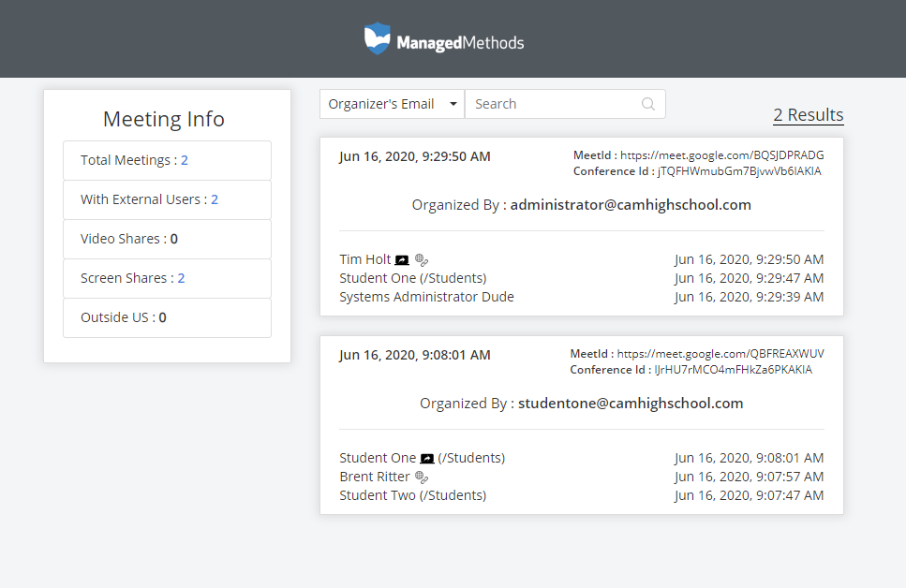906x588 pixels.
Task: Click the external user icon beside Brent Ritter
Action: click(422, 478)
